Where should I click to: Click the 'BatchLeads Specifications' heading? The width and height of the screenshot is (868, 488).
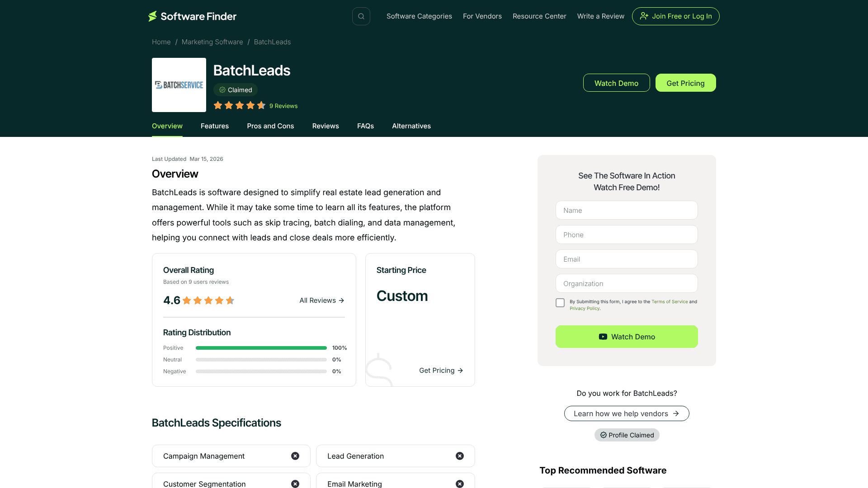pyautogui.click(x=217, y=423)
